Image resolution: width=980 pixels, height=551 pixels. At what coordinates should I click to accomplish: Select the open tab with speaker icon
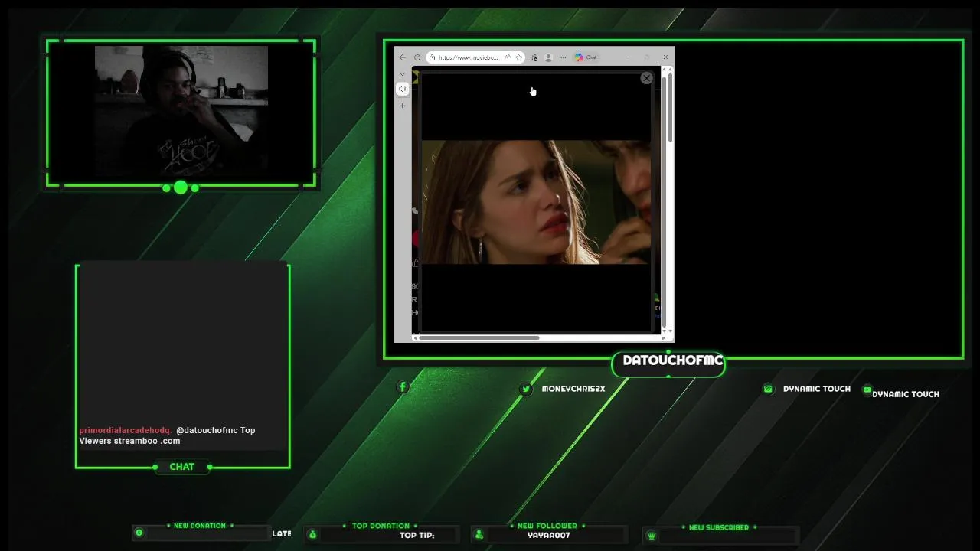coord(402,89)
